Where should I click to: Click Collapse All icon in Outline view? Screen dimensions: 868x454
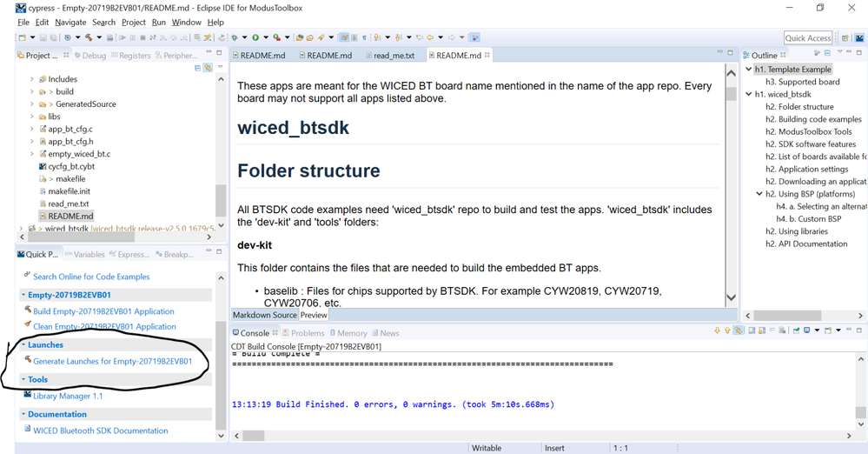coord(827,53)
